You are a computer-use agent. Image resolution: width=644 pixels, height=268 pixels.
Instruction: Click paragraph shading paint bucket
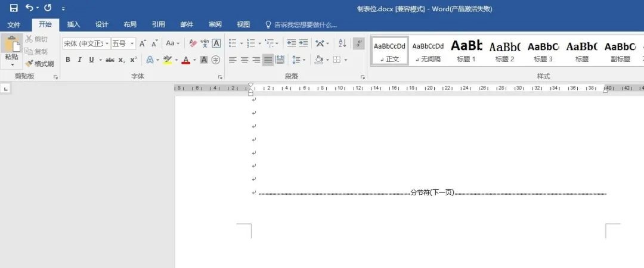click(318, 60)
